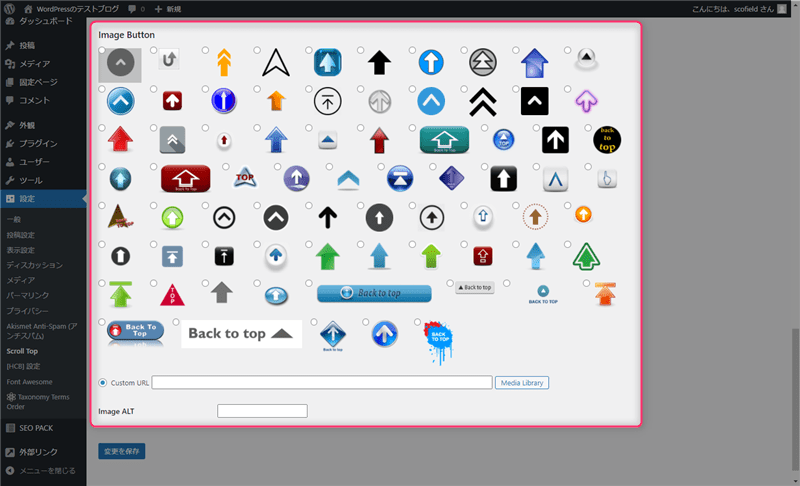The height and width of the screenshot is (486, 800).
Task: Open WordPress logo menu in admin bar
Action: point(9,9)
